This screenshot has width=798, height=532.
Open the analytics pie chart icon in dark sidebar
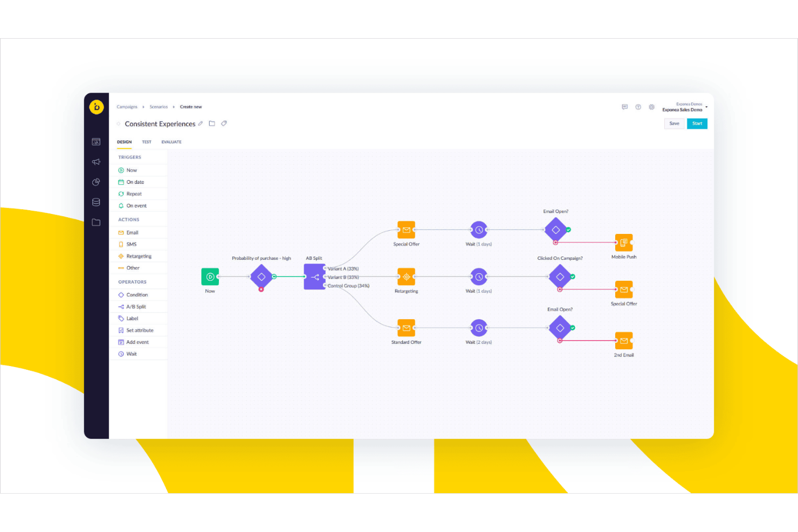point(96,182)
